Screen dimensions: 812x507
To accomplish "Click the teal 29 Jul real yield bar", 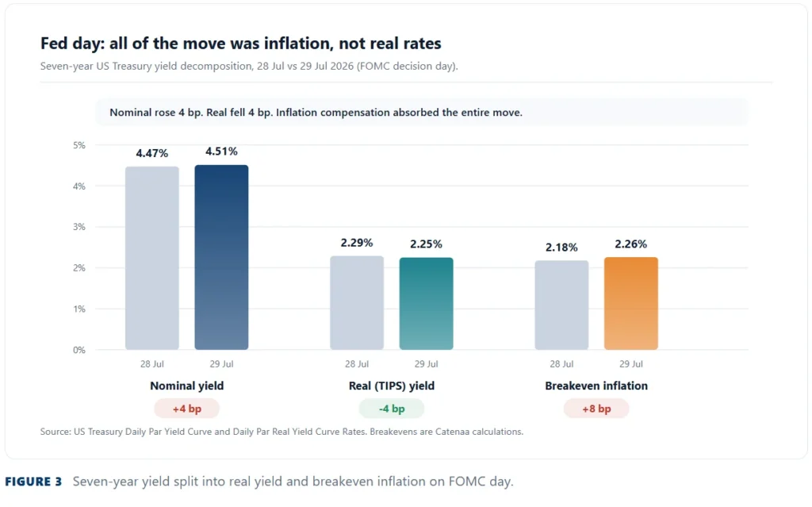I will [426, 304].
